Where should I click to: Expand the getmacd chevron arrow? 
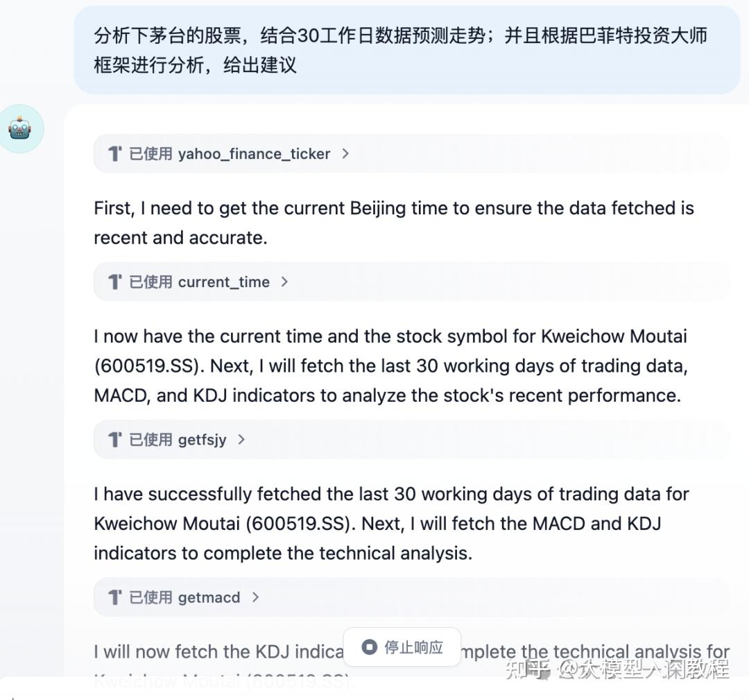(x=255, y=597)
